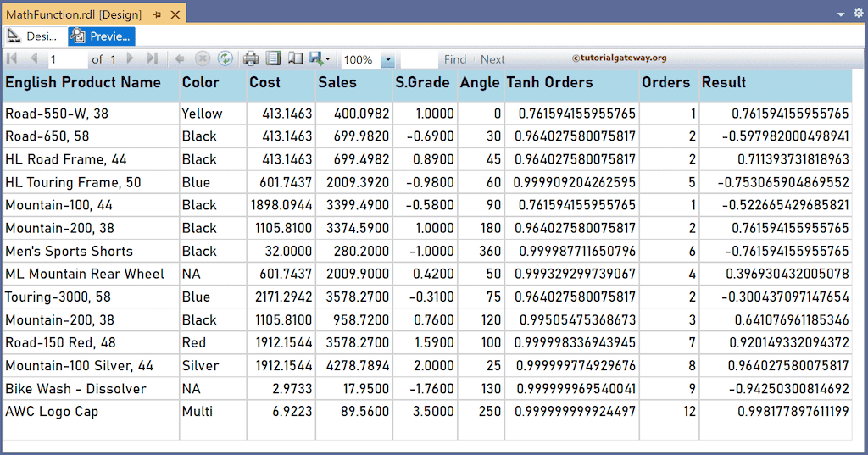Jump to the last report page
The width and height of the screenshot is (868, 455).
(153, 58)
